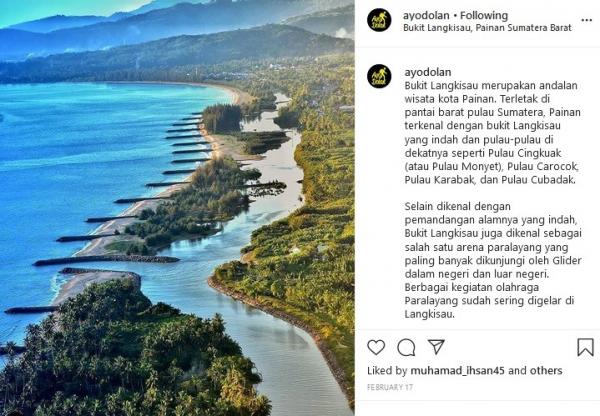Screen dimensions: 600x416
Task: Open the FEBRUARY 17 post date link
Action: (x=390, y=387)
